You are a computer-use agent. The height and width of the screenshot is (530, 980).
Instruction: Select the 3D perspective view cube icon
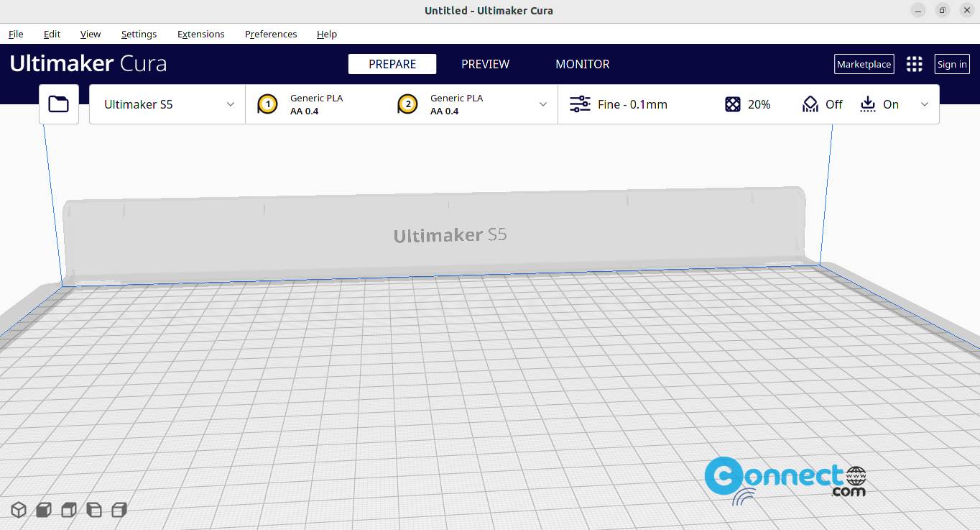point(19,510)
